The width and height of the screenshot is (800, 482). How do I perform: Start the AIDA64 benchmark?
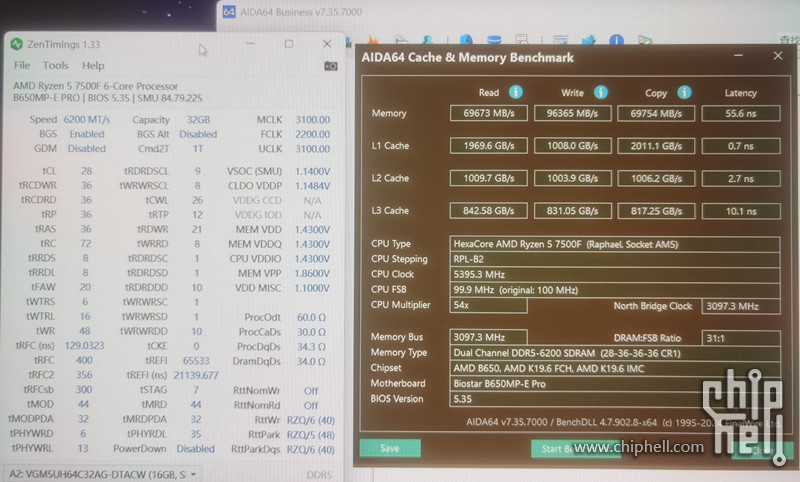click(576, 448)
